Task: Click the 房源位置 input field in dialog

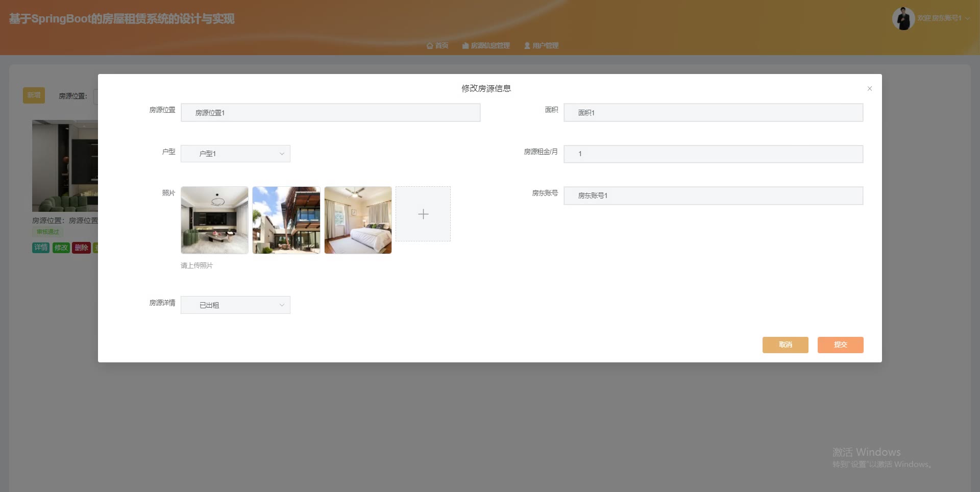Action: [330, 113]
